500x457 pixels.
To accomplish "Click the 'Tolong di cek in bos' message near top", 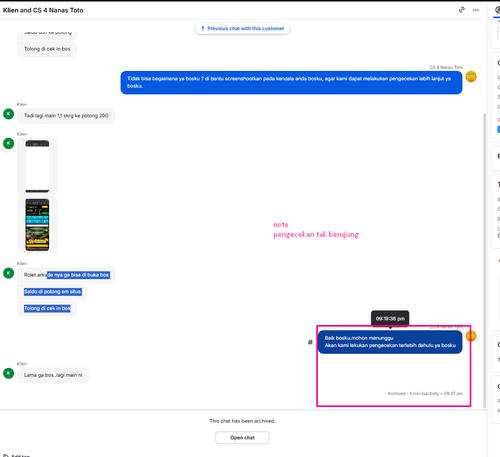I will [47, 49].
